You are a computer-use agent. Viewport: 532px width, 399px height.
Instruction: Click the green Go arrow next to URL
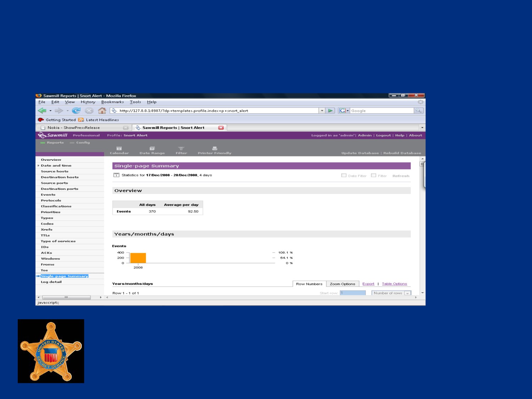(331, 111)
